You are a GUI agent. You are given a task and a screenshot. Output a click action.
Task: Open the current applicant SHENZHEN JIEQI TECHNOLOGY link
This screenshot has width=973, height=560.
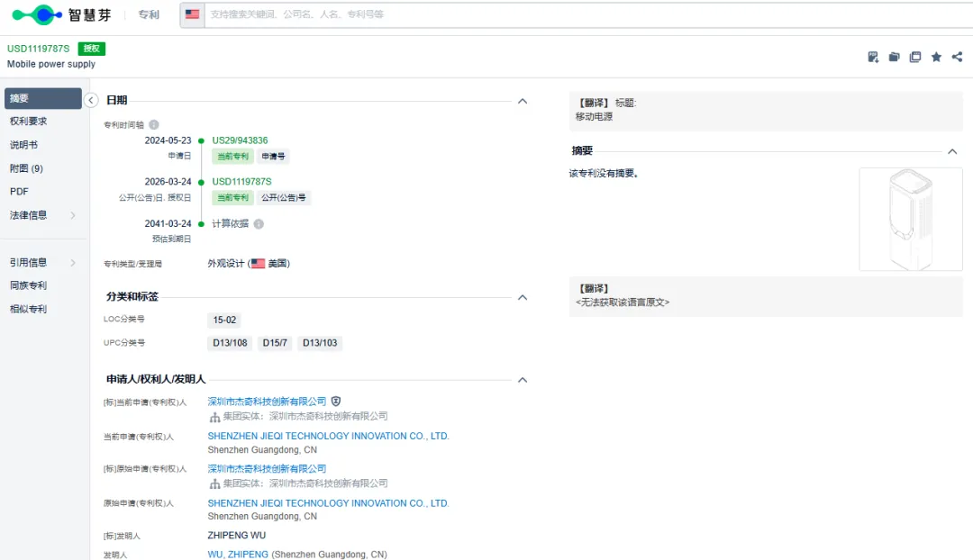point(328,437)
